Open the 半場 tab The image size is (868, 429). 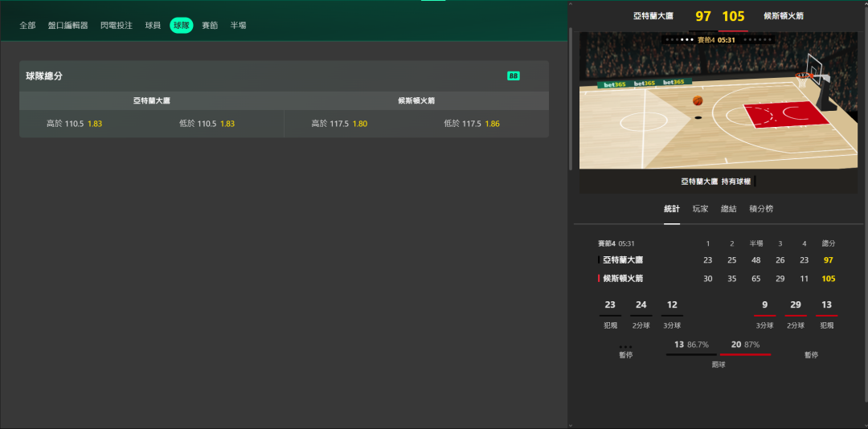click(239, 26)
